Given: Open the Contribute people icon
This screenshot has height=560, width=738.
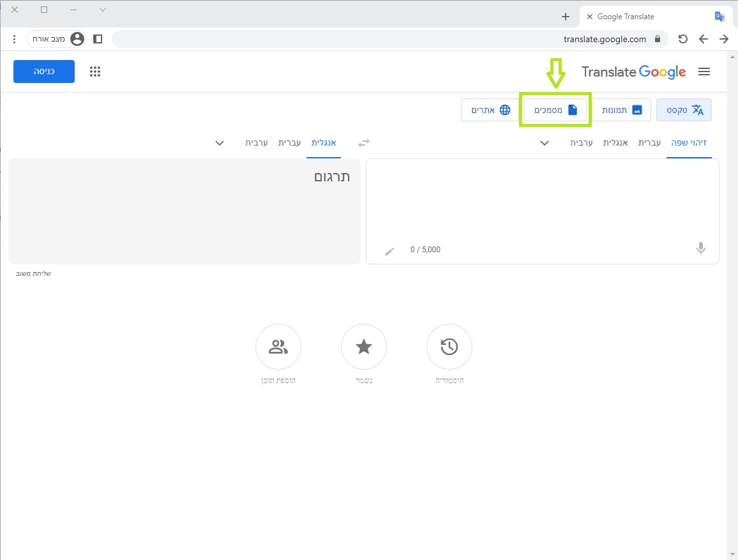Looking at the screenshot, I should (x=278, y=347).
